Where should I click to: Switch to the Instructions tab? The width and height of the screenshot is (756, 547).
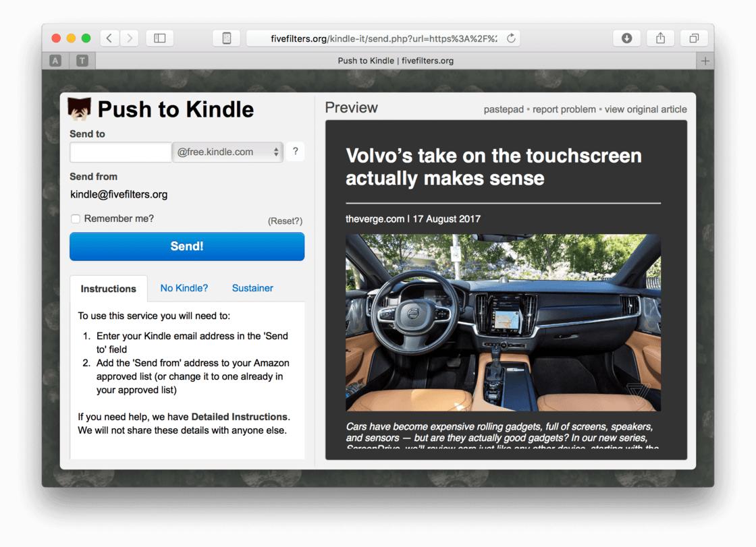(x=109, y=289)
